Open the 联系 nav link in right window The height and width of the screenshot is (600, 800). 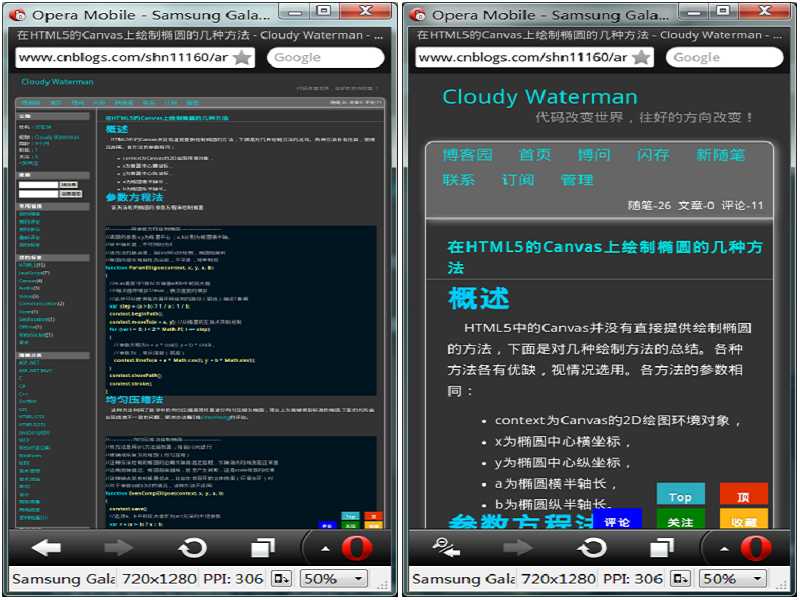[459, 180]
